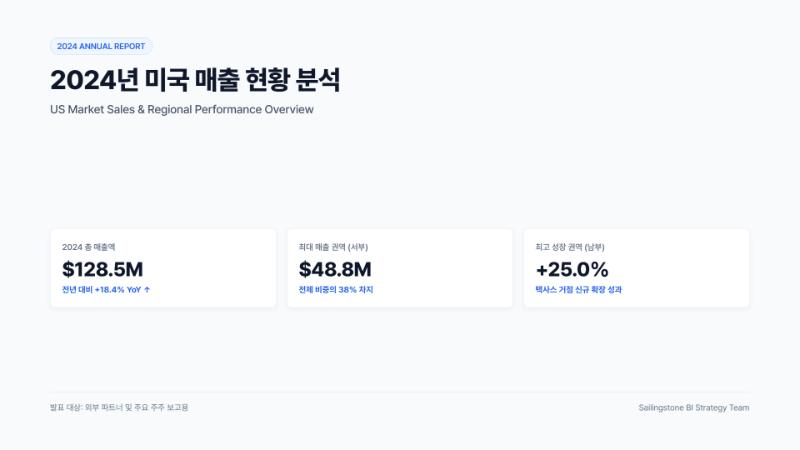Click the word REPORT in the badge
This screenshot has height=450, width=800.
pos(130,46)
